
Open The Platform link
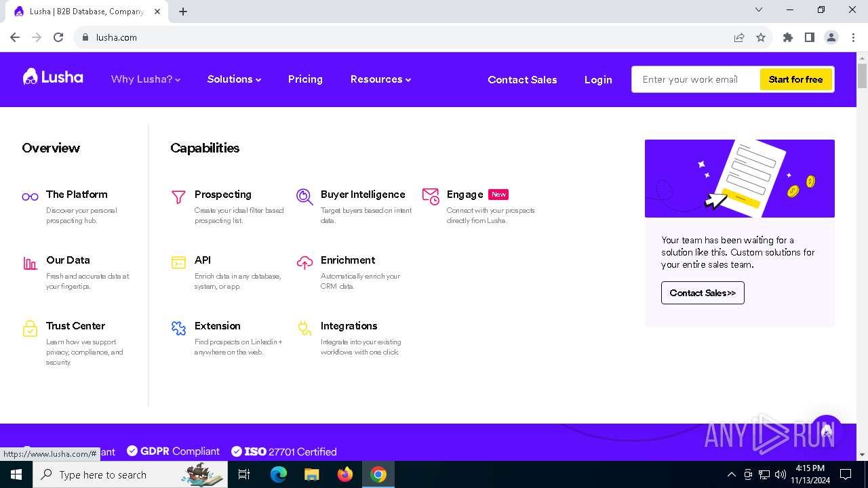click(77, 195)
